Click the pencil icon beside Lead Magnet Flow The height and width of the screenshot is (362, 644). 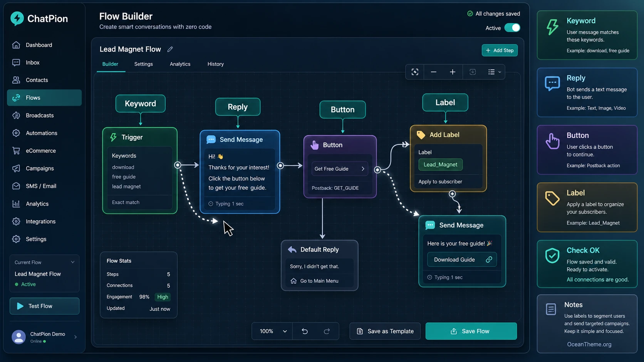170,49
